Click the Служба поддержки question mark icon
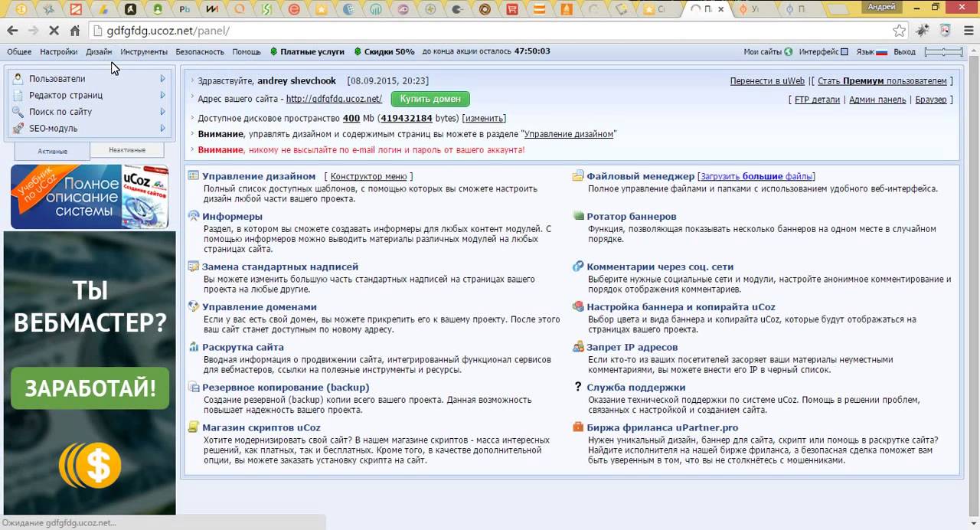The height and width of the screenshot is (530, 980). tap(578, 387)
